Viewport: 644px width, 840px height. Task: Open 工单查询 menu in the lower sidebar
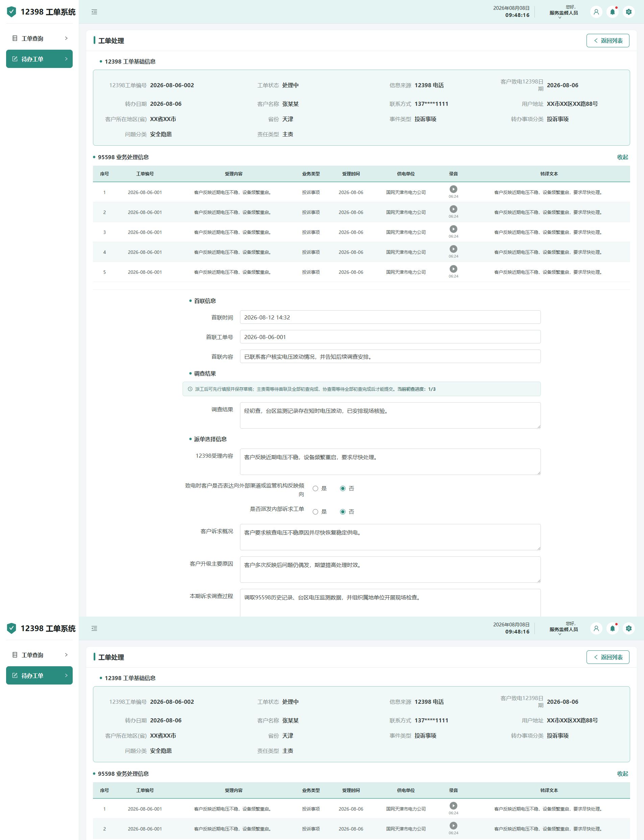coord(39,655)
